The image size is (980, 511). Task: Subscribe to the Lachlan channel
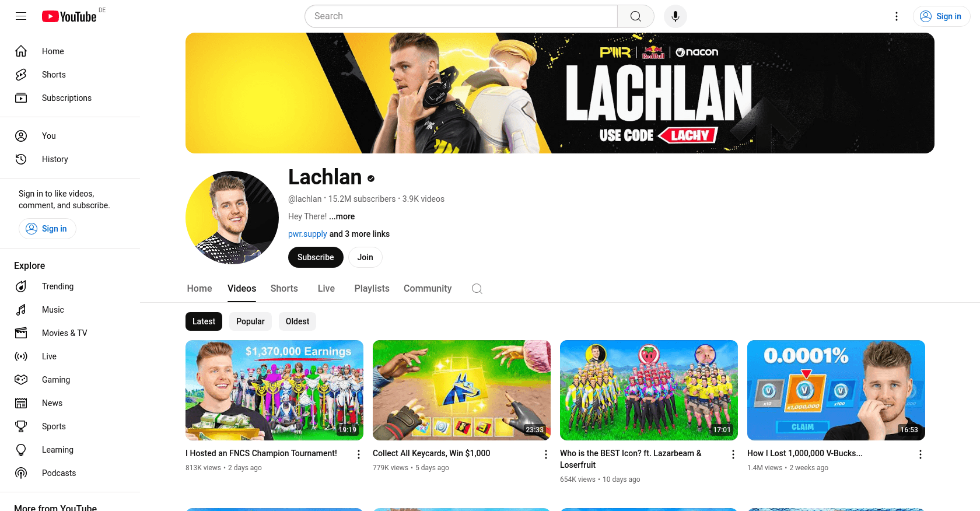click(316, 257)
